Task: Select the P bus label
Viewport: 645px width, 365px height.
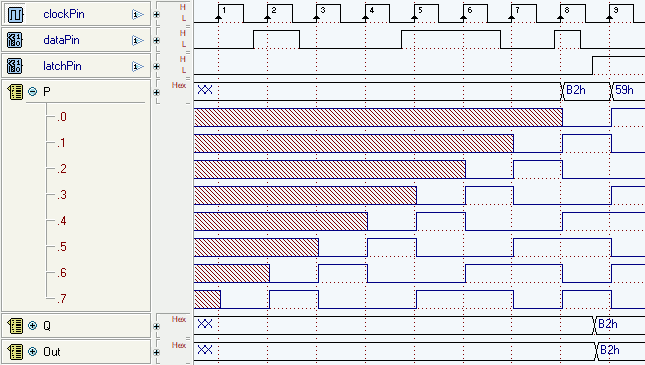Action: 47,92
